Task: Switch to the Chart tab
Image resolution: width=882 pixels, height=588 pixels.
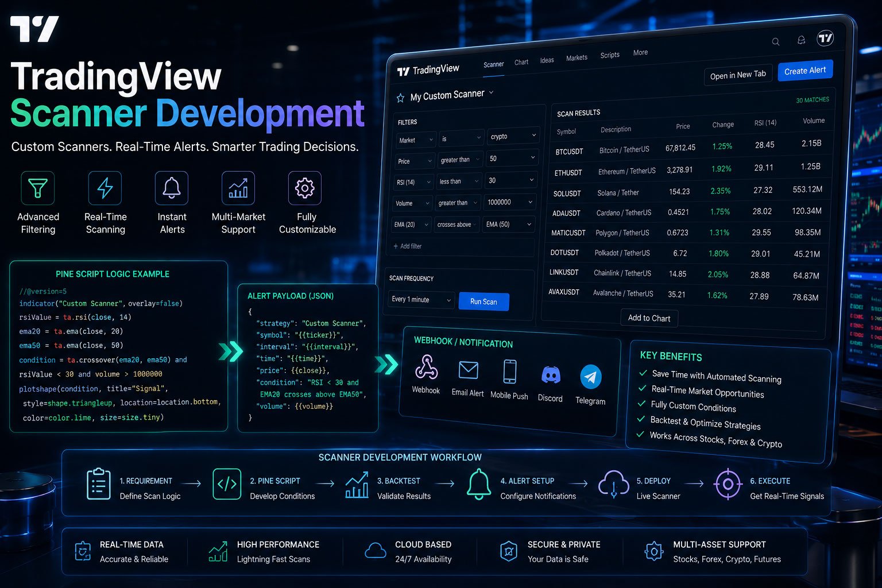Action: pyautogui.click(x=521, y=63)
